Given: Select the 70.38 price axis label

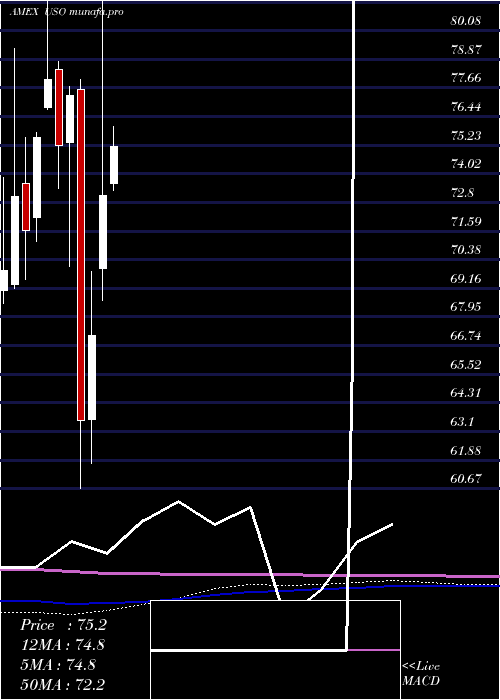Looking at the screenshot, I should [x=466, y=250].
